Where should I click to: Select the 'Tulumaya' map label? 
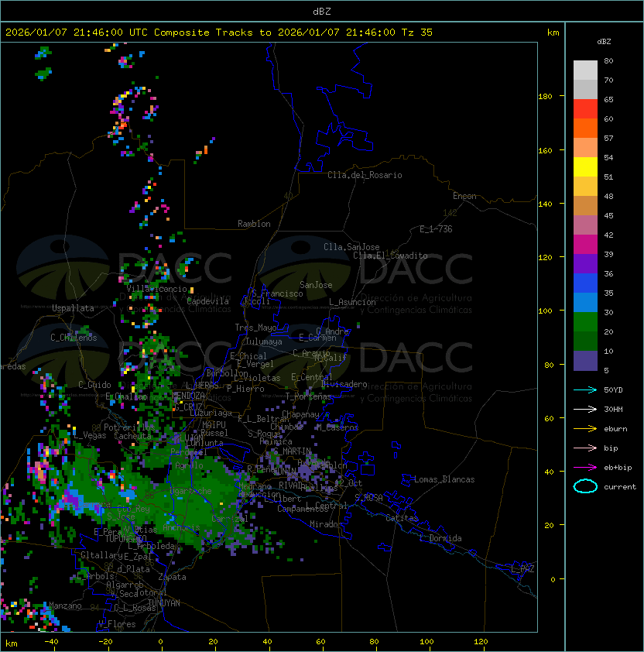pyautogui.click(x=264, y=341)
